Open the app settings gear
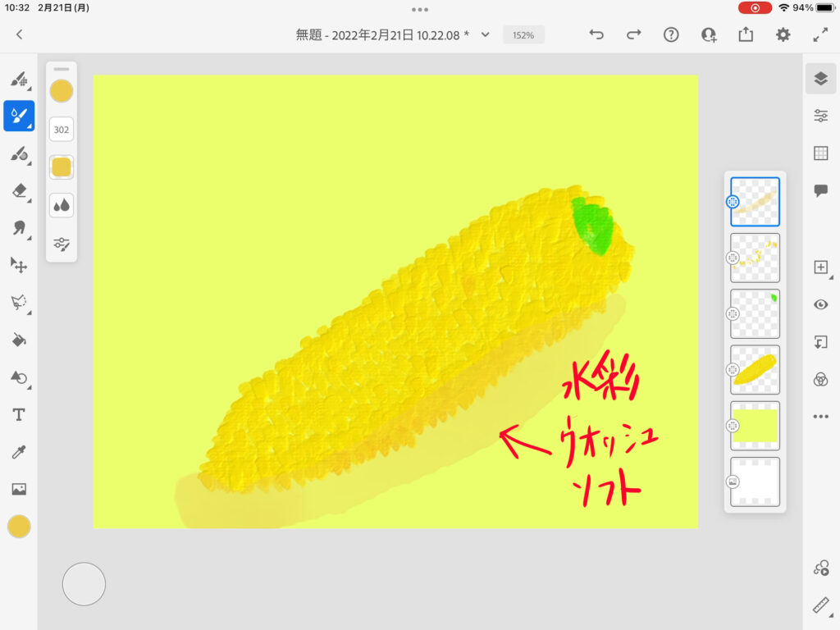 click(x=783, y=34)
